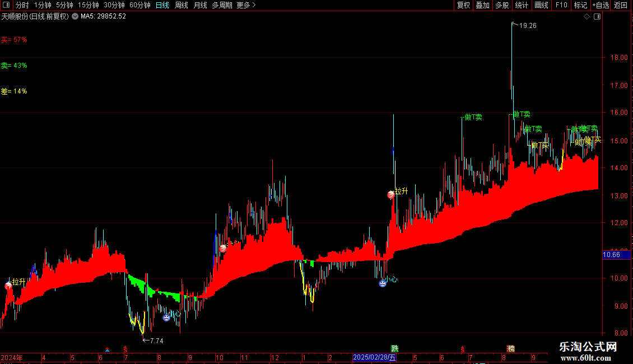633x364 pixels.
Task: Open the 多周期 multi-period view
Action: pos(222,5)
